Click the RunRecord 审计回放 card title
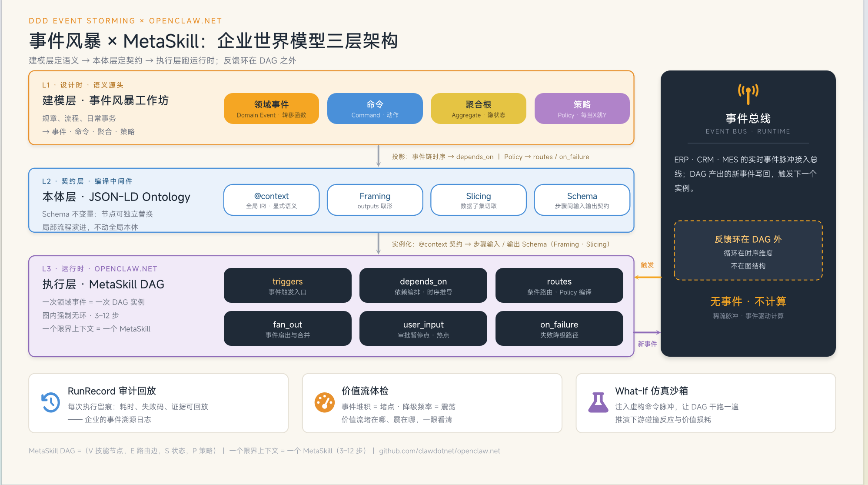This screenshot has height=485, width=868. (x=112, y=391)
